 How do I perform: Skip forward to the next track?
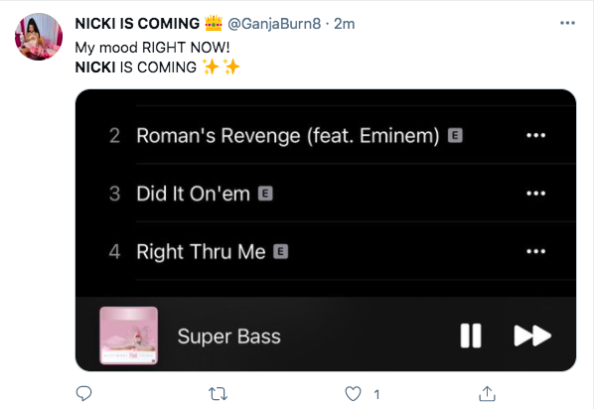(x=532, y=335)
